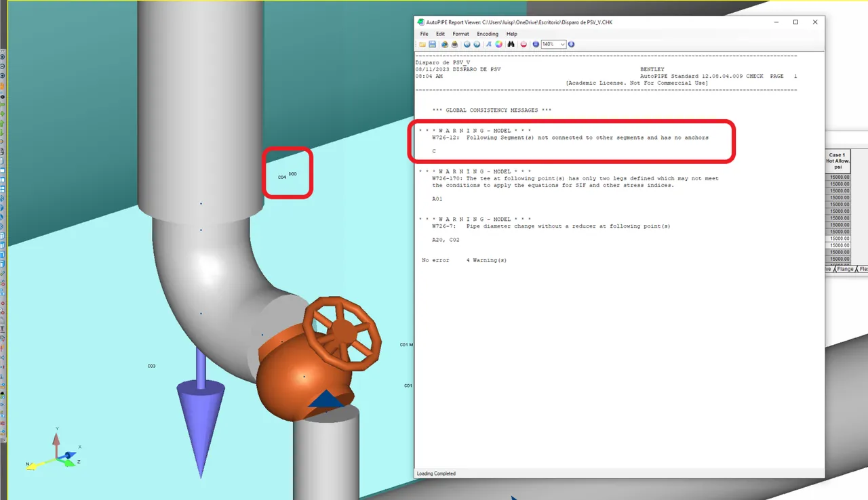Open find with the binoculars icon

click(511, 44)
